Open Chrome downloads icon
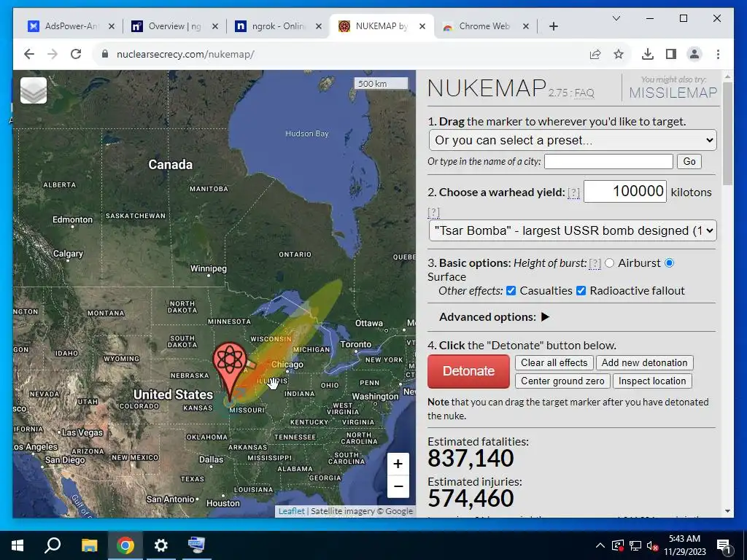This screenshot has height=560, width=747. tap(648, 54)
